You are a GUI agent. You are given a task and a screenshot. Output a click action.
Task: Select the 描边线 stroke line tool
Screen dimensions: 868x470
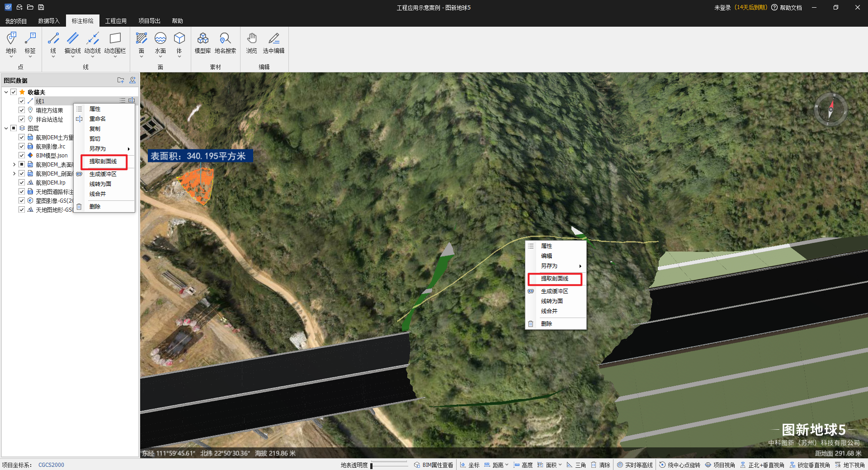pos(72,43)
